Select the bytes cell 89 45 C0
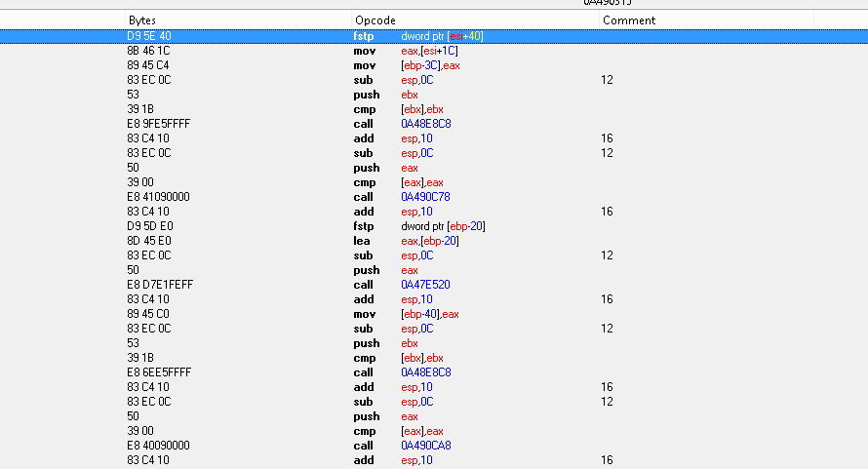The image size is (868, 469). click(148, 314)
